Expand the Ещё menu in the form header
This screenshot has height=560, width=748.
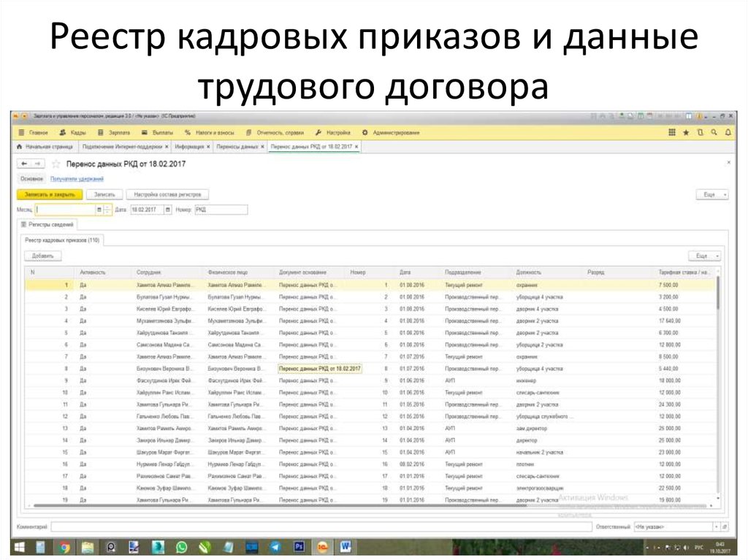[x=712, y=194]
